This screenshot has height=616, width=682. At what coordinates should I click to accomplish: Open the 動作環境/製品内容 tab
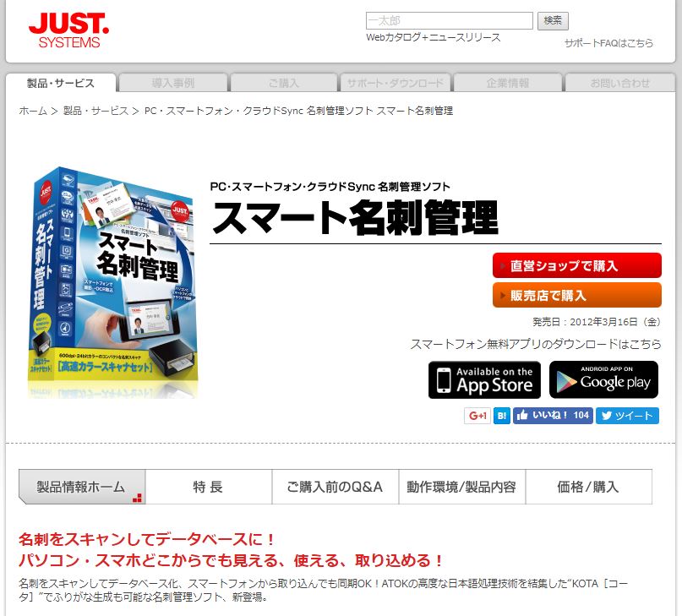point(461,487)
